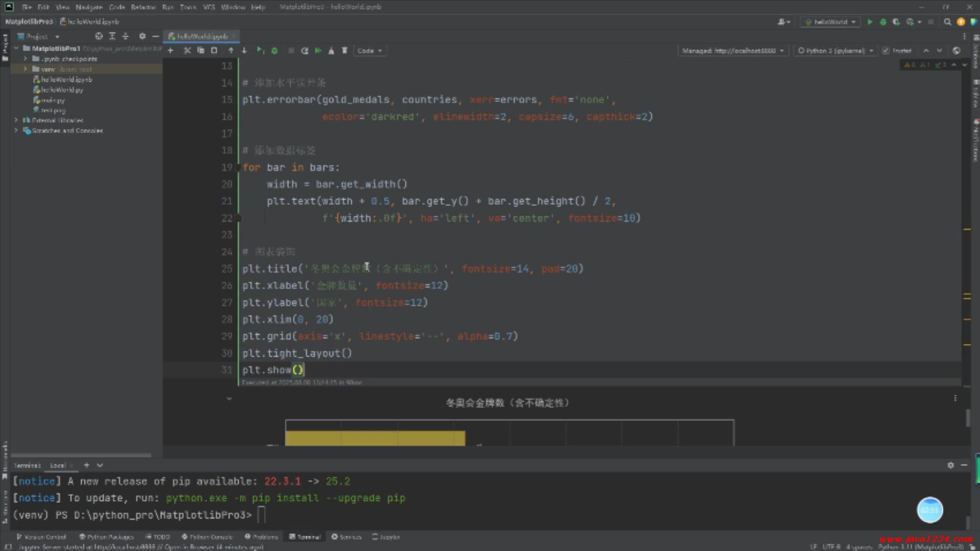Open the Code cell type dropdown

(x=370, y=51)
